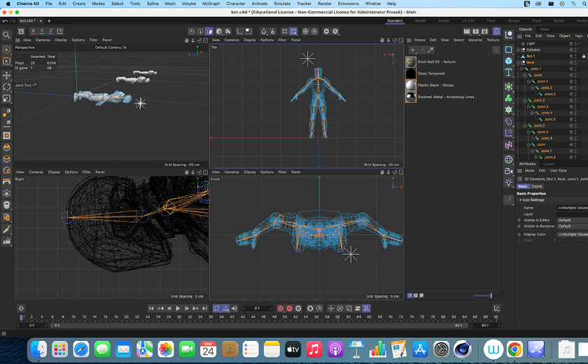
Task: Click the Light object icon in side palette
Action: pyautogui.click(x=509, y=183)
